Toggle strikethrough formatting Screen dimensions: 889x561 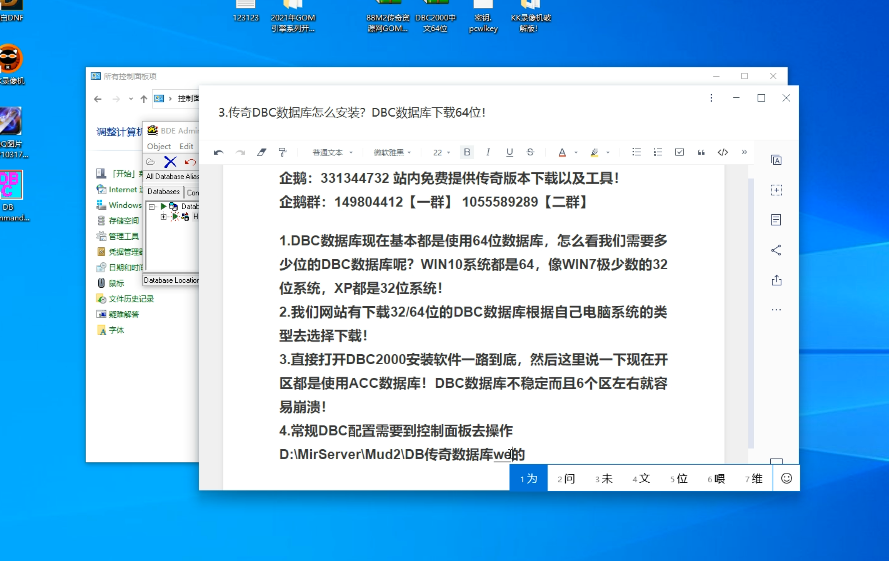coord(530,152)
